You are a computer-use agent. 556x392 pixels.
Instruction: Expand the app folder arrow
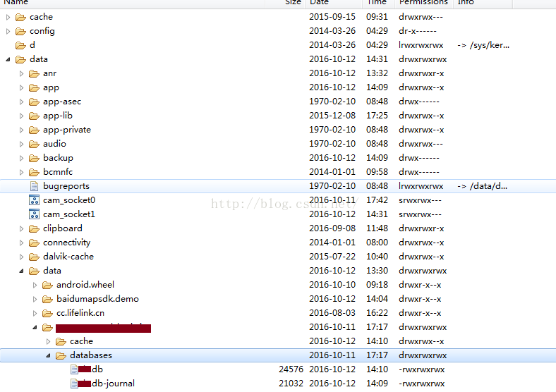click(21, 87)
